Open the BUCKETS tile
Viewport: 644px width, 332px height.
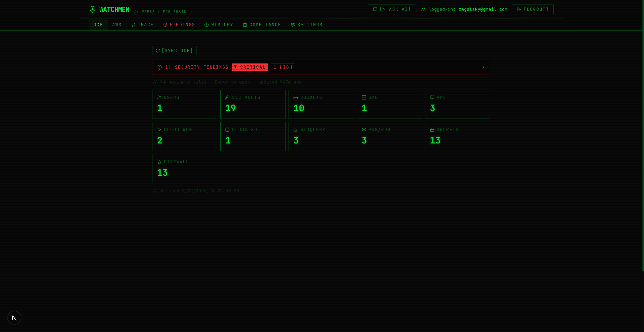point(321,104)
